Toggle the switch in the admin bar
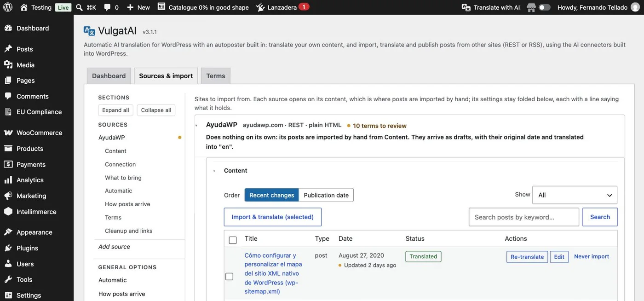Image resolution: width=644 pixels, height=301 pixels. pos(545,7)
